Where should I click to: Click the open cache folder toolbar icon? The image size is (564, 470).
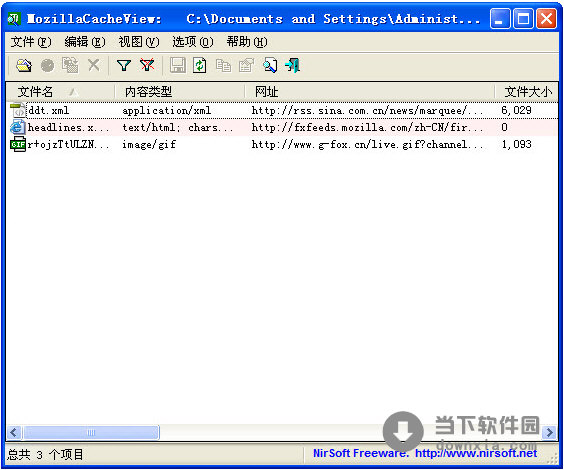click(24, 65)
